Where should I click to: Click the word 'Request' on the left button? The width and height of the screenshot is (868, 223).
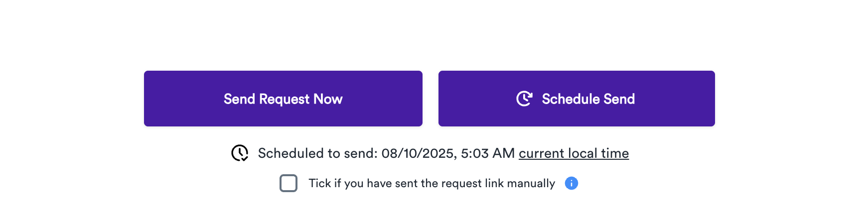click(284, 99)
